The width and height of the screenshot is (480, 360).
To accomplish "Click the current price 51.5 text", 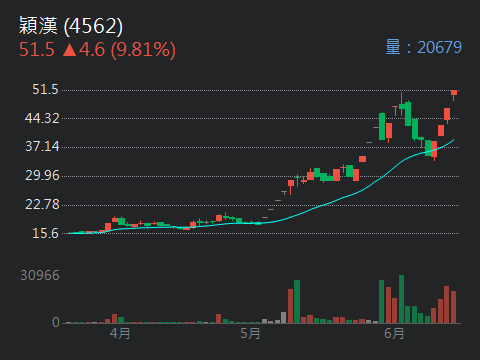I will point(37,50).
